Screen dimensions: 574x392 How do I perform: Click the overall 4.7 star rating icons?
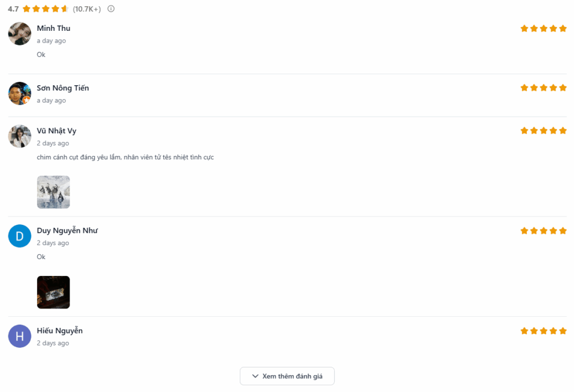[45, 8]
